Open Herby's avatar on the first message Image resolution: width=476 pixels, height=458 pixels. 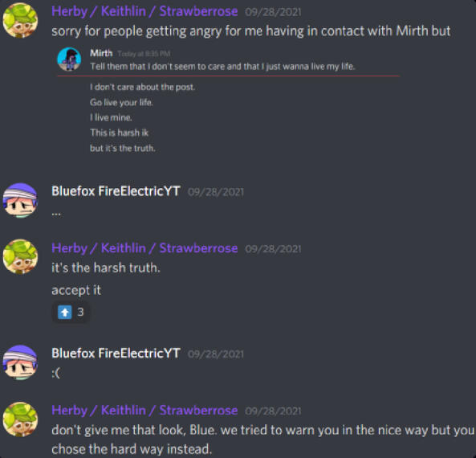point(20,20)
